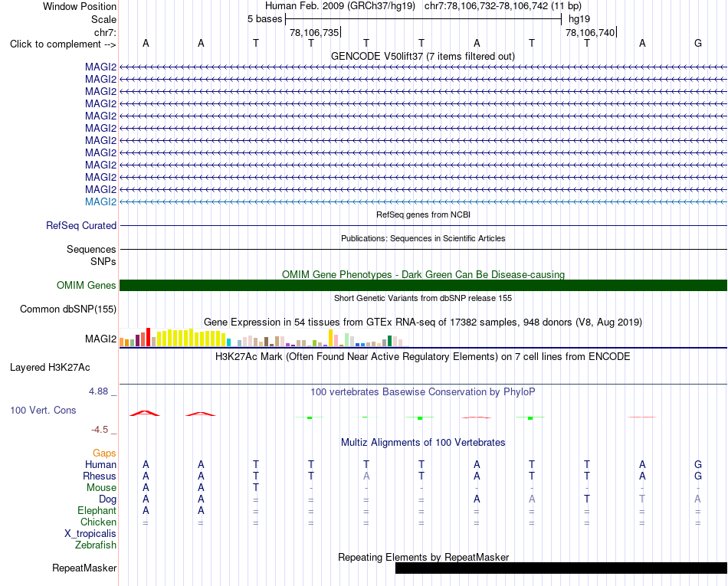Click the tall gold GTEx expression bar
This screenshot has height=586, width=728.
click(x=330, y=338)
